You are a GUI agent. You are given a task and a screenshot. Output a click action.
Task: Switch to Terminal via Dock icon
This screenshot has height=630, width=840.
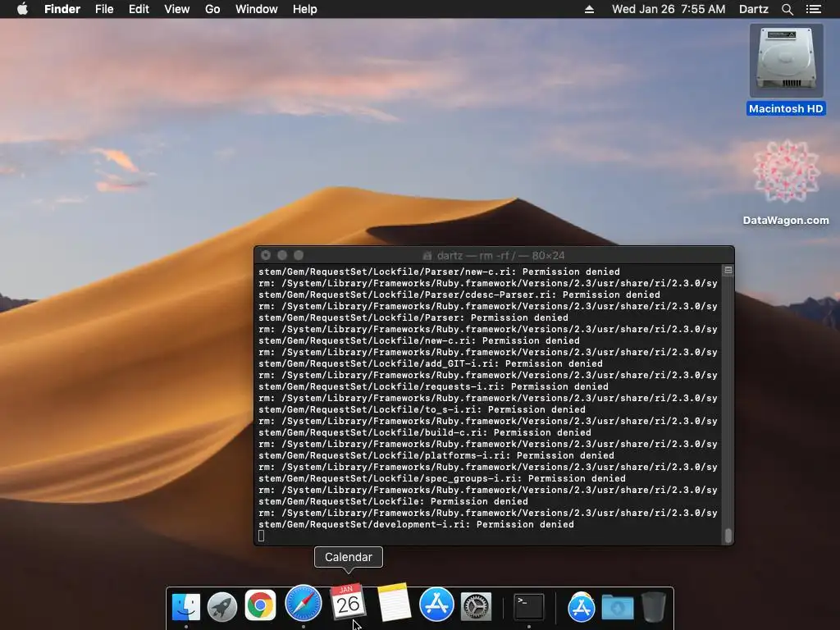point(529,606)
